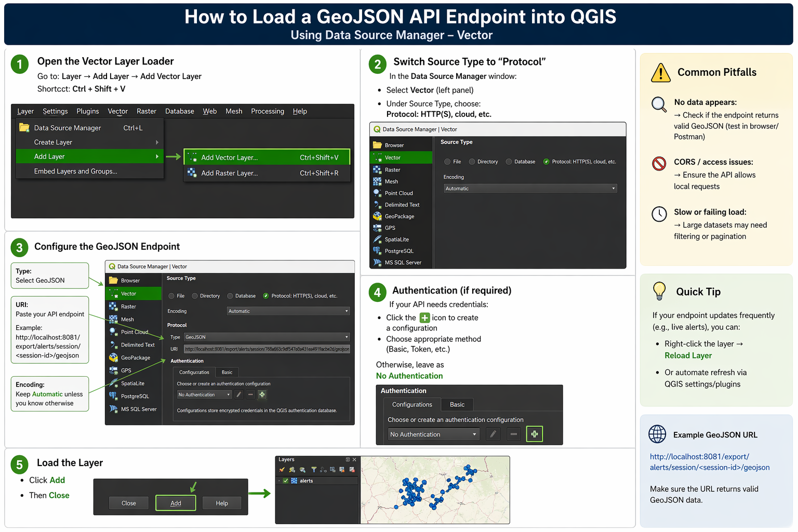This screenshot has width=798, height=532.
Task: Open the Plugins menu
Action: (88, 111)
